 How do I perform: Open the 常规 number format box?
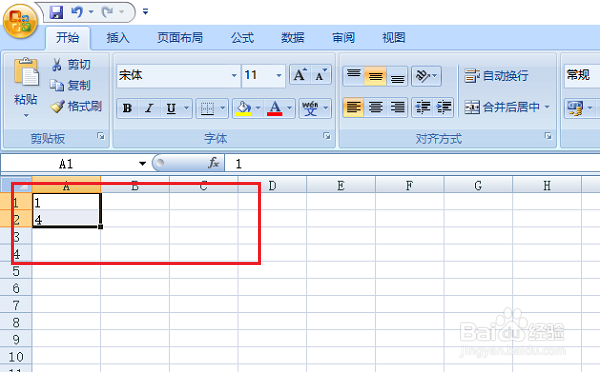click(582, 75)
